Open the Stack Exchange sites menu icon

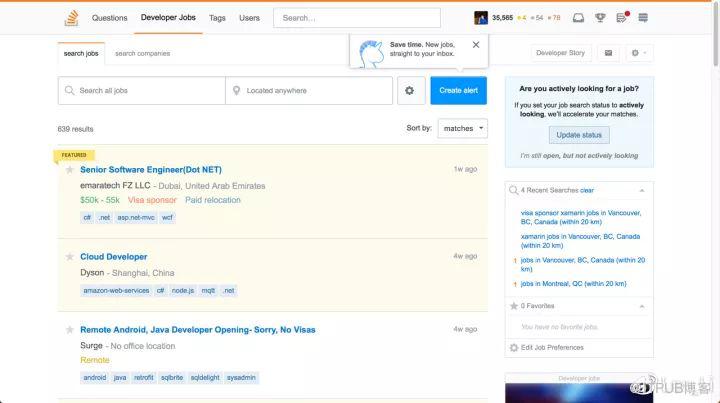coord(643,18)
